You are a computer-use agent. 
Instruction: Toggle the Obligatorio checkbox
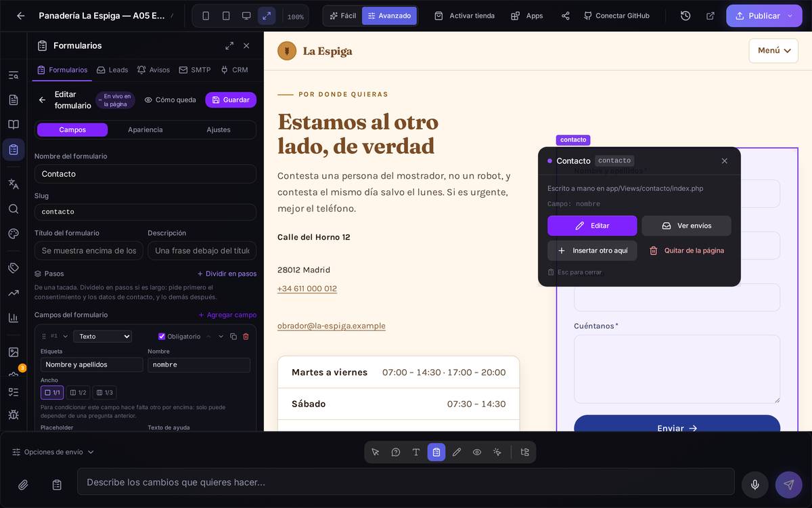[x=162, y=337]
